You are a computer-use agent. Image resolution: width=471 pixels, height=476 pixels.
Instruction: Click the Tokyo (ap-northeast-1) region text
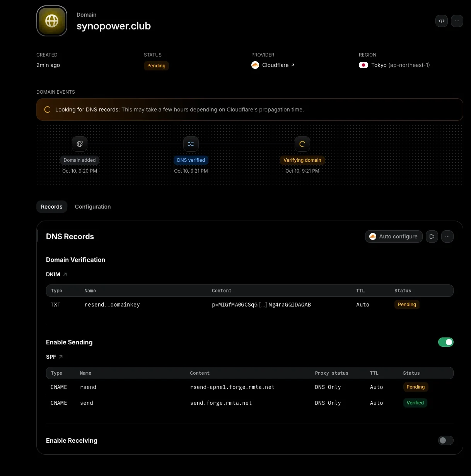[x=401, y=65]
